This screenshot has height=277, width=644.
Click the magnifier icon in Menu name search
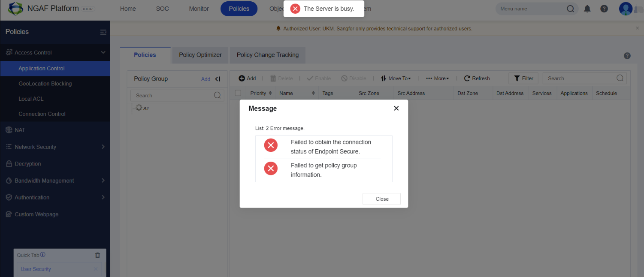(570, 9)
